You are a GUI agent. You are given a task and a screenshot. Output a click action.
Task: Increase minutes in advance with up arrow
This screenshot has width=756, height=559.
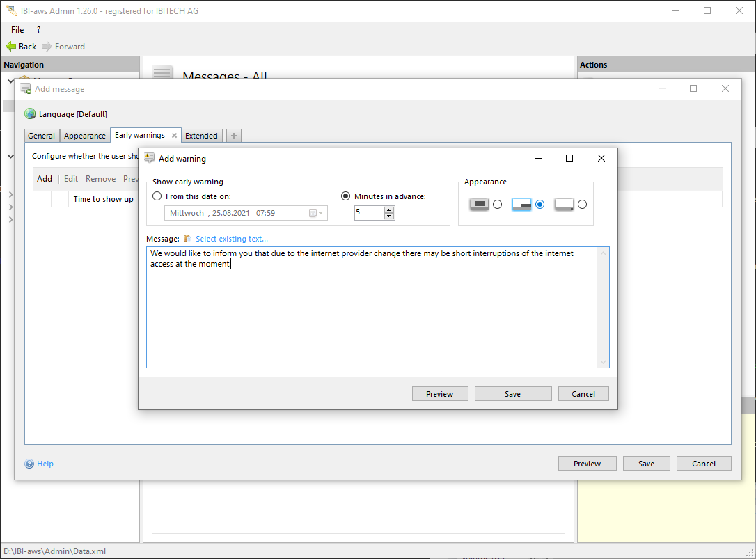[389, 210]
